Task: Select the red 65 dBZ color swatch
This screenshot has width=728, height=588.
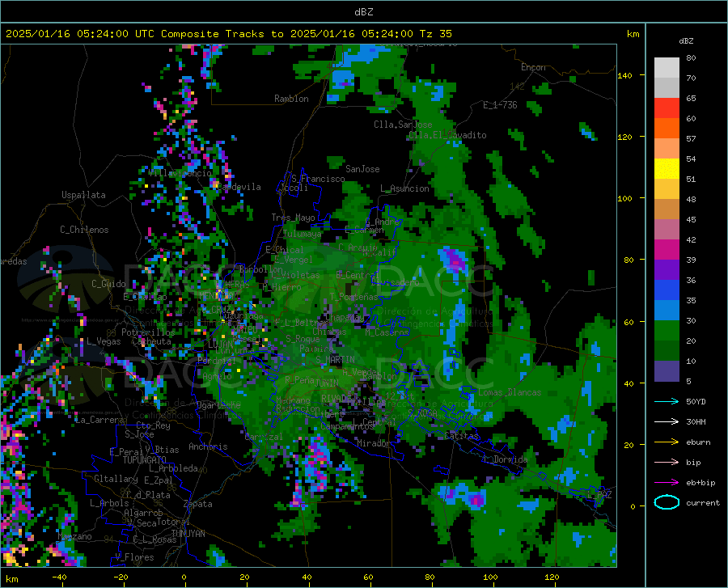Action: coord(667,108)
